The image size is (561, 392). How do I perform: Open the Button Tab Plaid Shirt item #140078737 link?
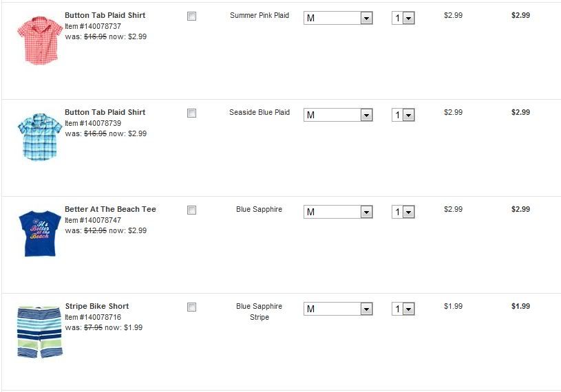tap(105, 15)
